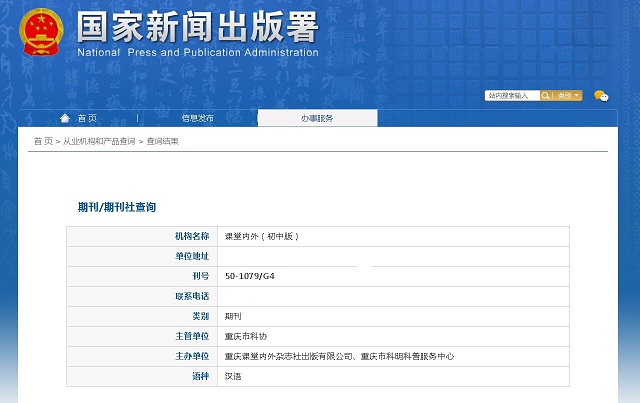
Task: Switch to the 信息发布 tab
Action: point(197,118)
